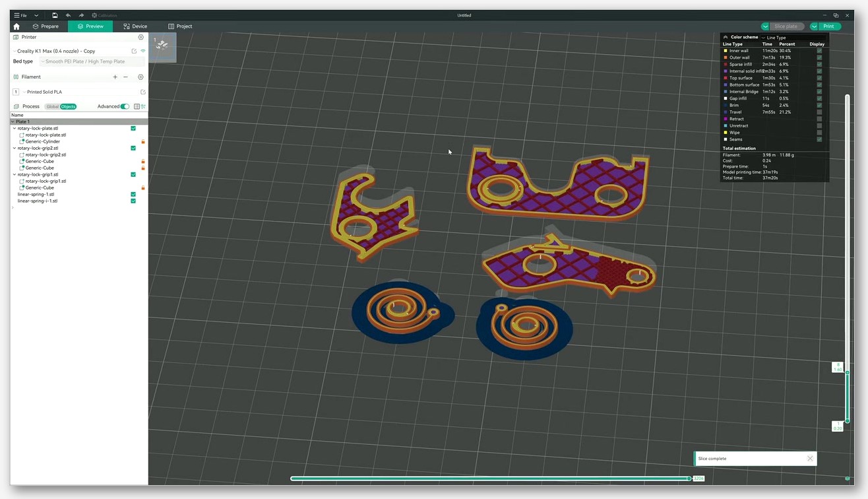Open the Bed type dropdown
868x499 pixels.
click(x=92, y=61)
